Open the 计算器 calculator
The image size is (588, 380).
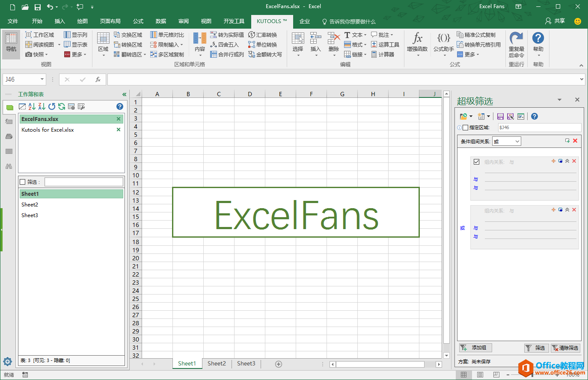click(x=383, y=55)
